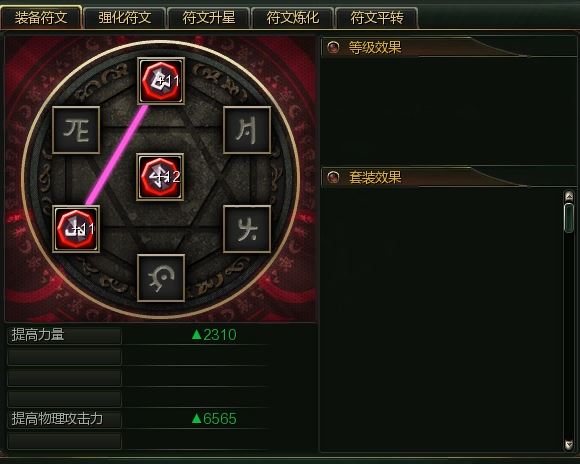Viewport: 580px width, 464px height.
Task: Click the round icon beside 等级效果
Action: 333,47
